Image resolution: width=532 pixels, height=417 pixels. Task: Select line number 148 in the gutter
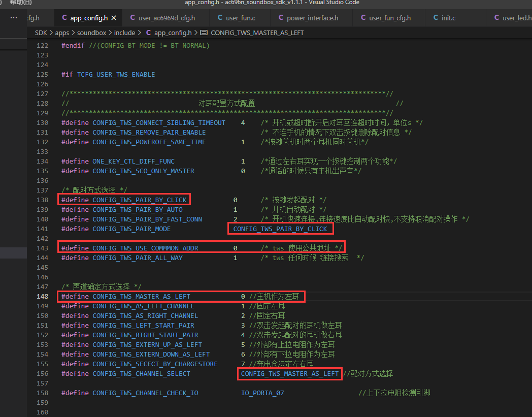[43, 297]
